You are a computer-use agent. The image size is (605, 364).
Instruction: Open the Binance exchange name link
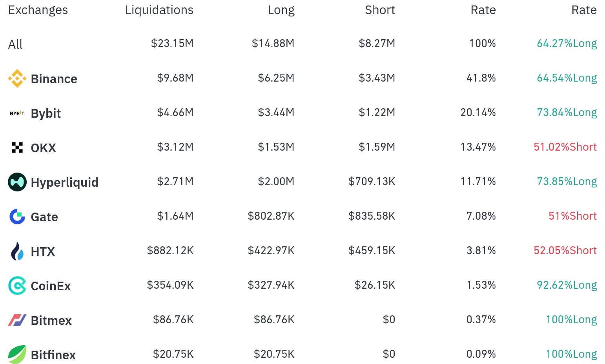click(x=54, y=79)
